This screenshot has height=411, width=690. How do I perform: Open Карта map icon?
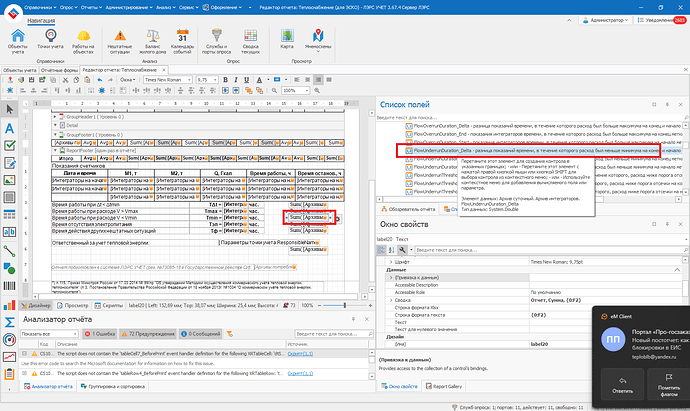tap(287, 40)
